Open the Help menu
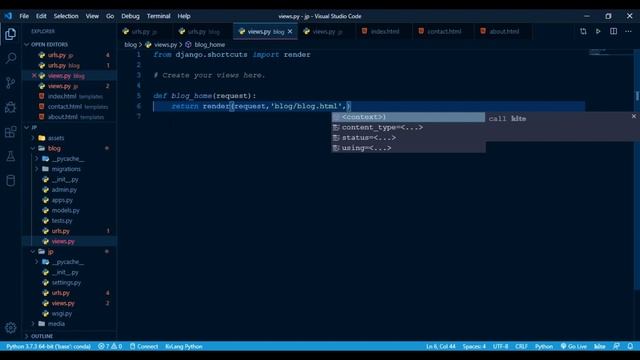The height and width of the screenshot is (360, 640). pyautogui.click(x=184, y=16)
